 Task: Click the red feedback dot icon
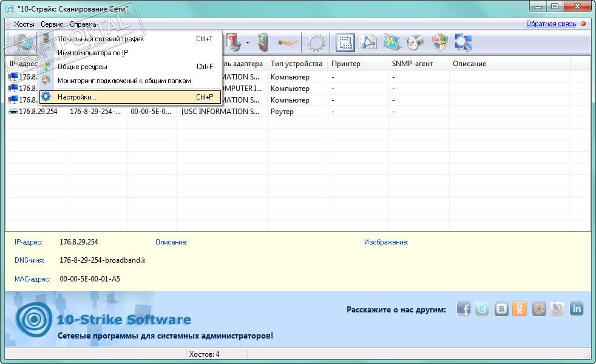[583, 24]
